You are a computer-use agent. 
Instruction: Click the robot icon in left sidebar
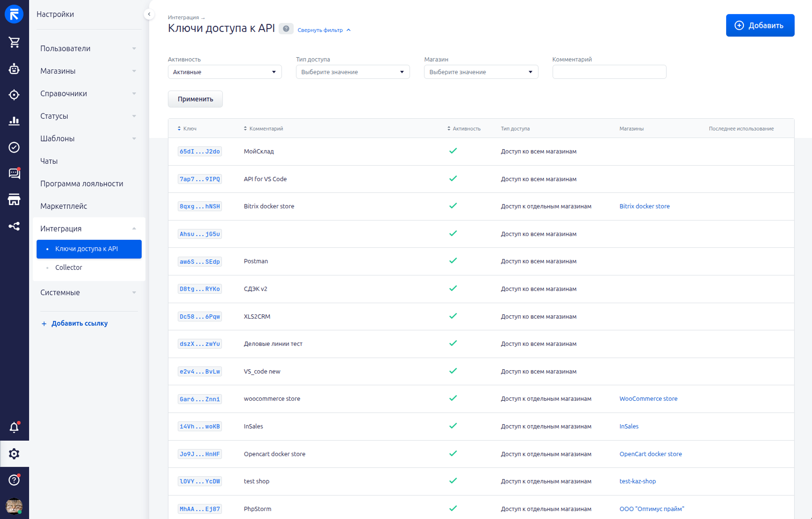click(14, 69)
